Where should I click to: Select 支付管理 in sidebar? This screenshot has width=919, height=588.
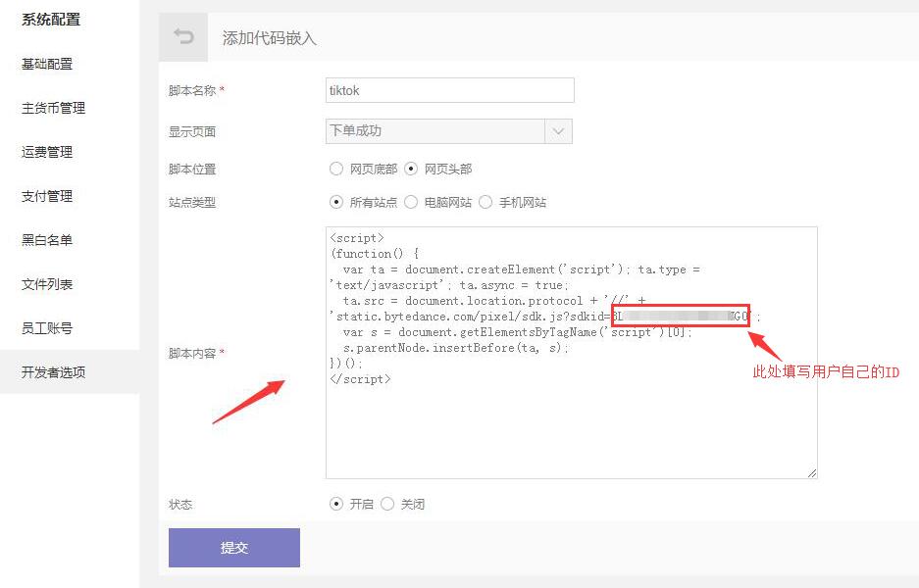(x=47, y=196)
